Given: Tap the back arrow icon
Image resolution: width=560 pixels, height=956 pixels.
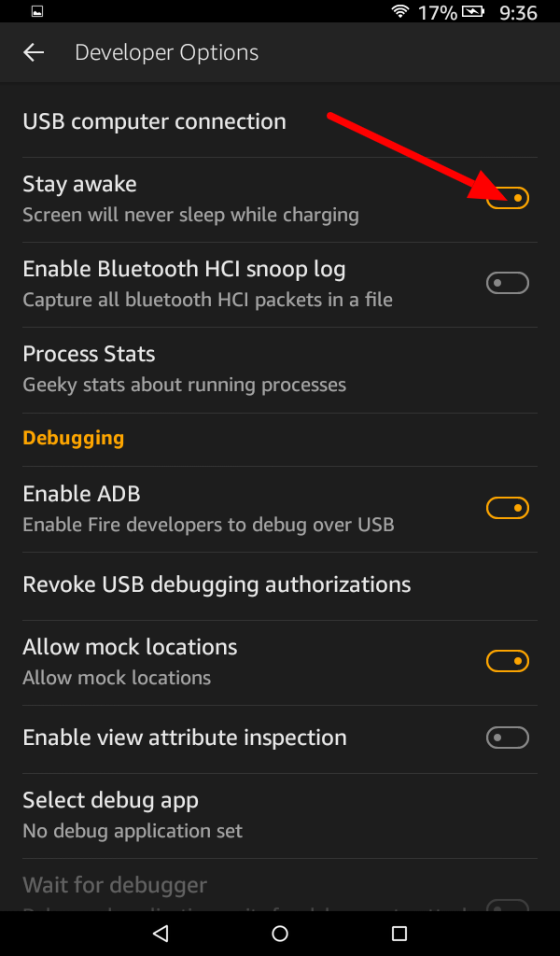Looking at the screenshot, I should pos(34,52).
